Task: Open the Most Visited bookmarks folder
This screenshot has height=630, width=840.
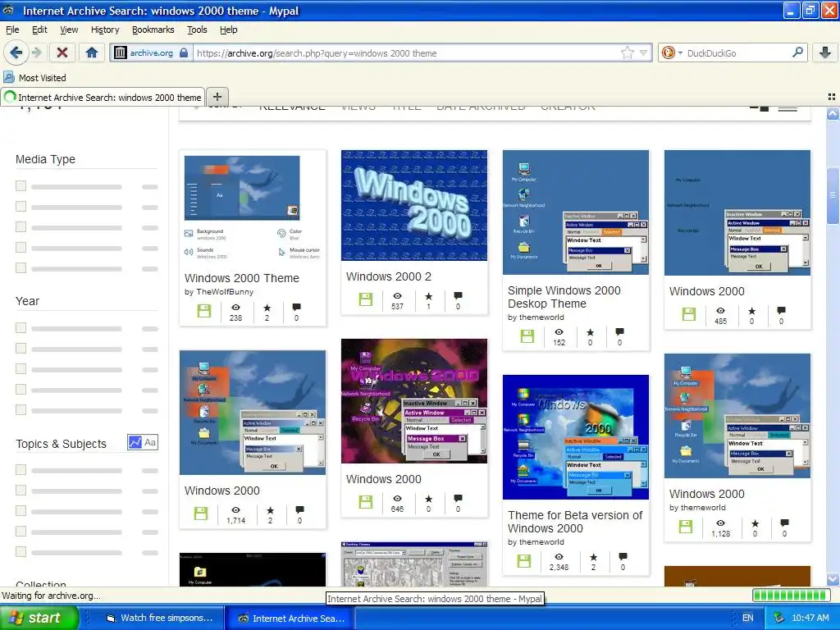Action: 34,78
